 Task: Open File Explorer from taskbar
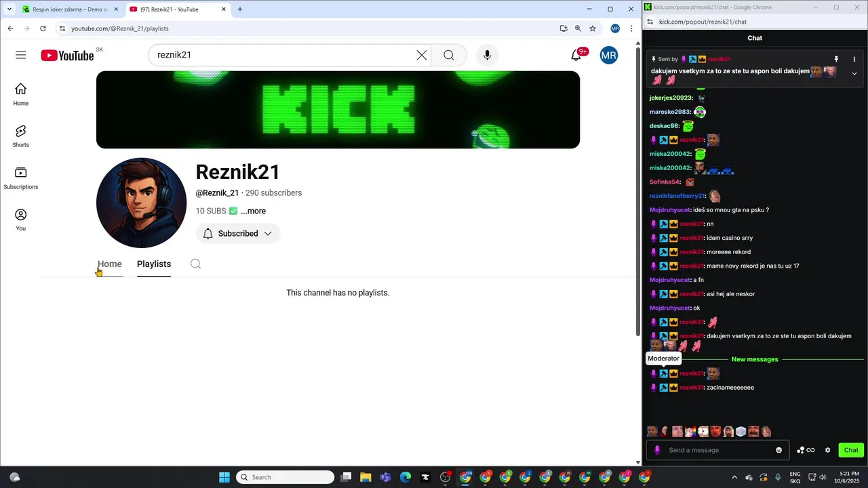point(366,477)
